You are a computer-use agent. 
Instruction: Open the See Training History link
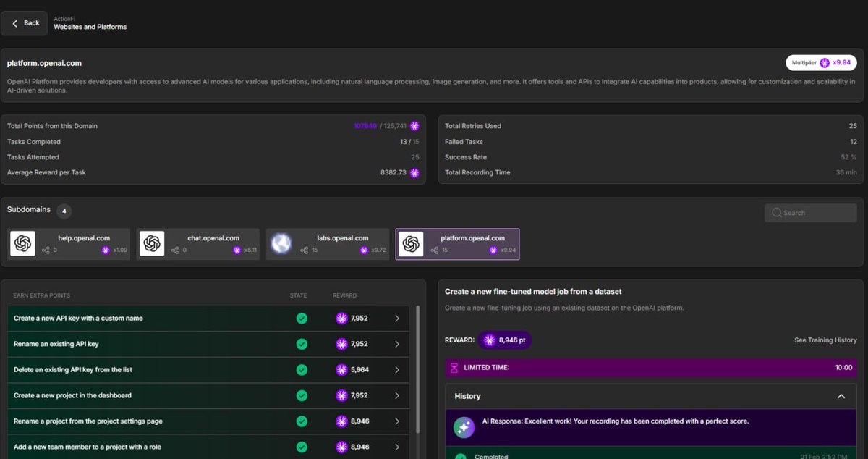825,340
